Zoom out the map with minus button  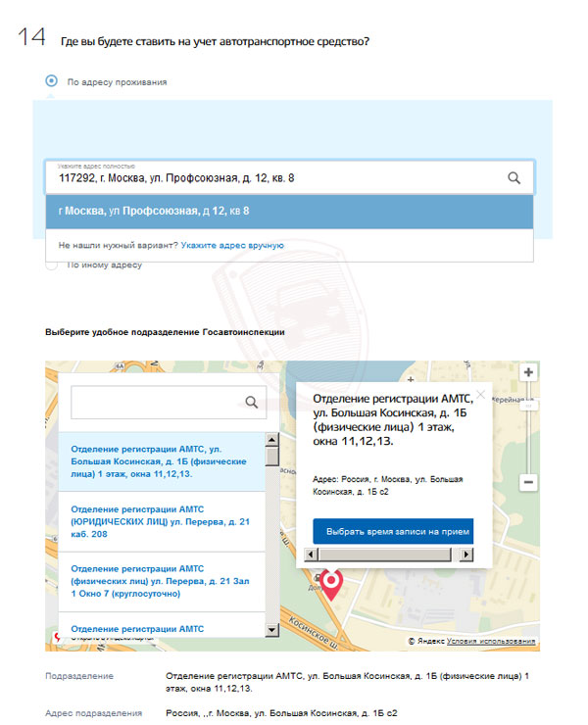pyautogui.click(x=528, y=482)
